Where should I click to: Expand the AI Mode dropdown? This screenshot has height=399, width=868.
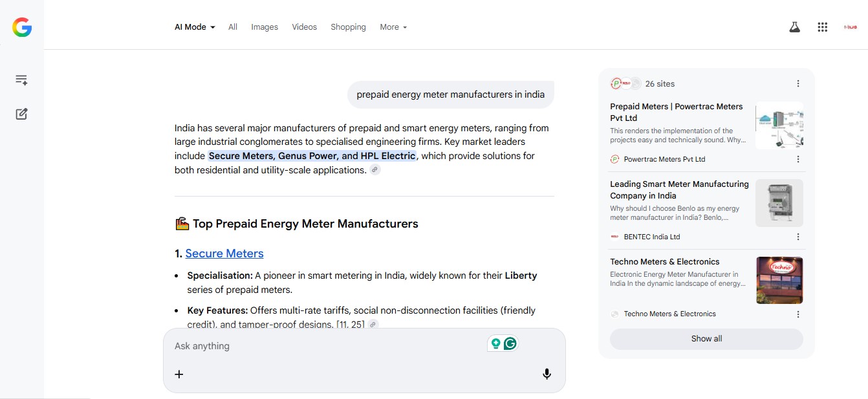click(x=195, y=27)
